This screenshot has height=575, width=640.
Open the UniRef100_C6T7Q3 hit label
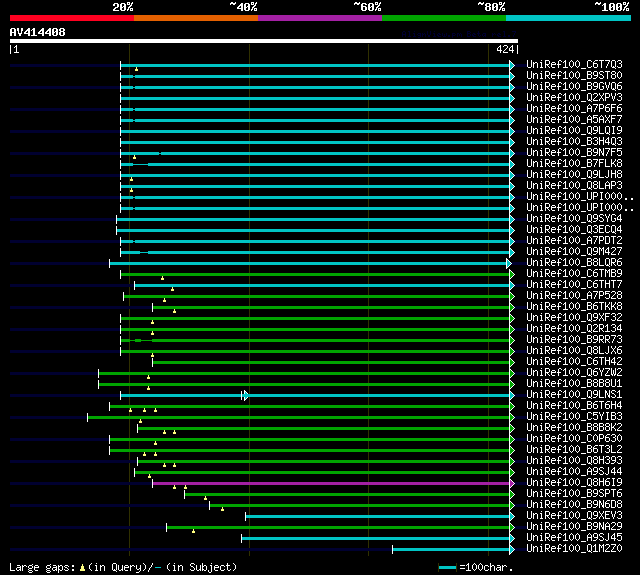tap(574, 64)
